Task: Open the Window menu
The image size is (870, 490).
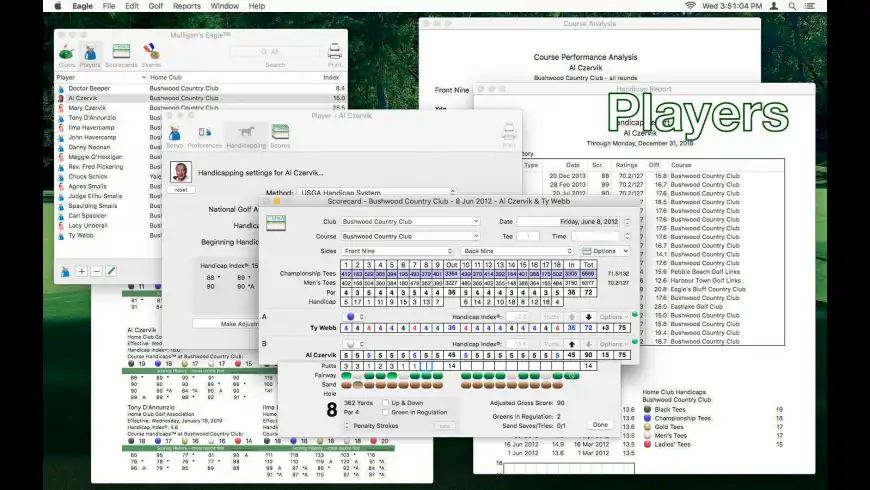Action: pyautogui.click(x=224, y=6)
